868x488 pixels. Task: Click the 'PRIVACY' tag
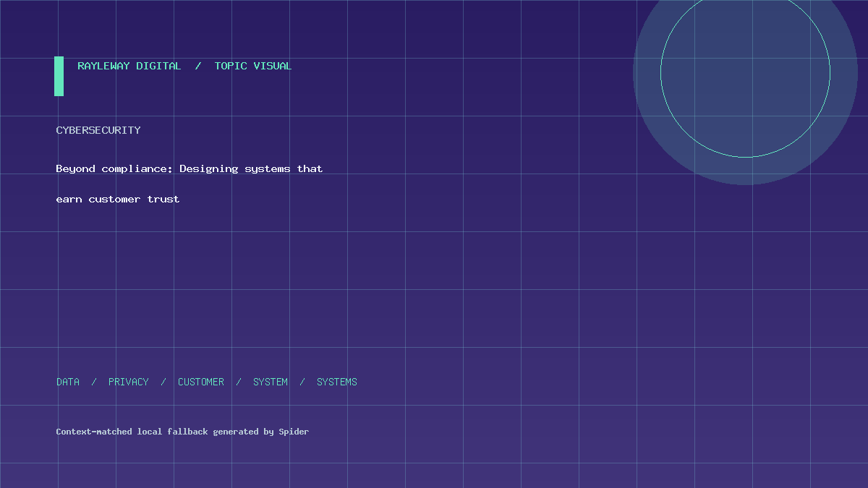pos(129,382)
